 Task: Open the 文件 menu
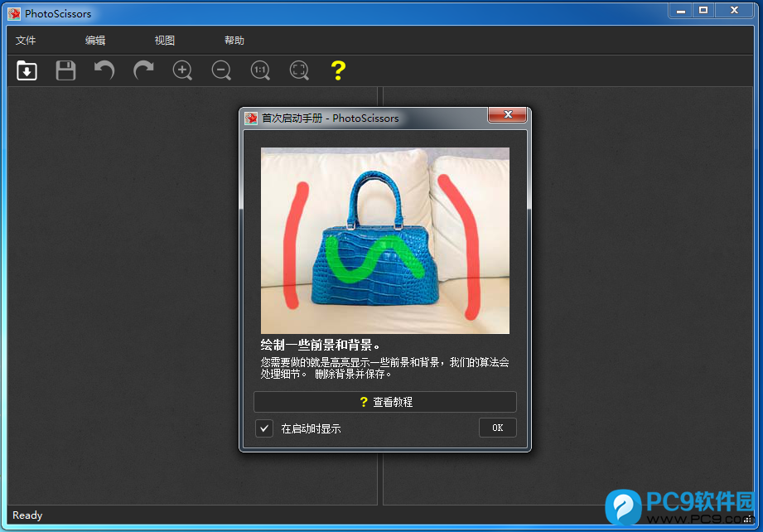26,41
